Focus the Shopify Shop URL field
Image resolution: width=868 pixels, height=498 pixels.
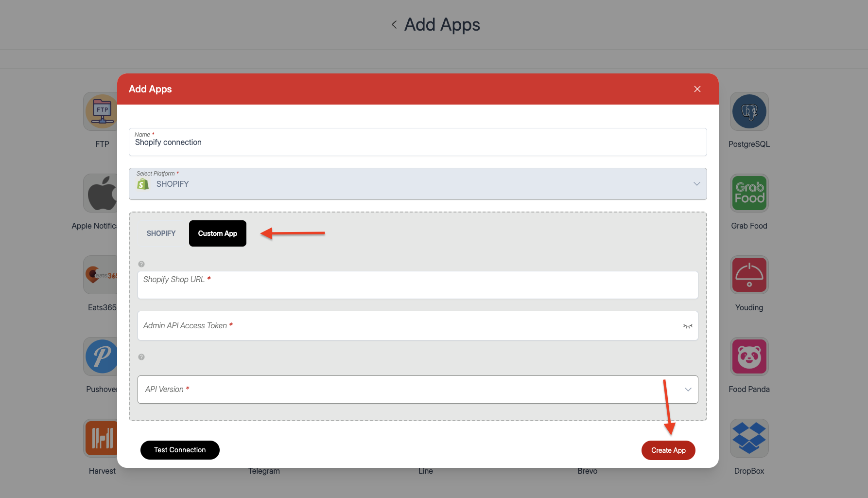[418, 285]
